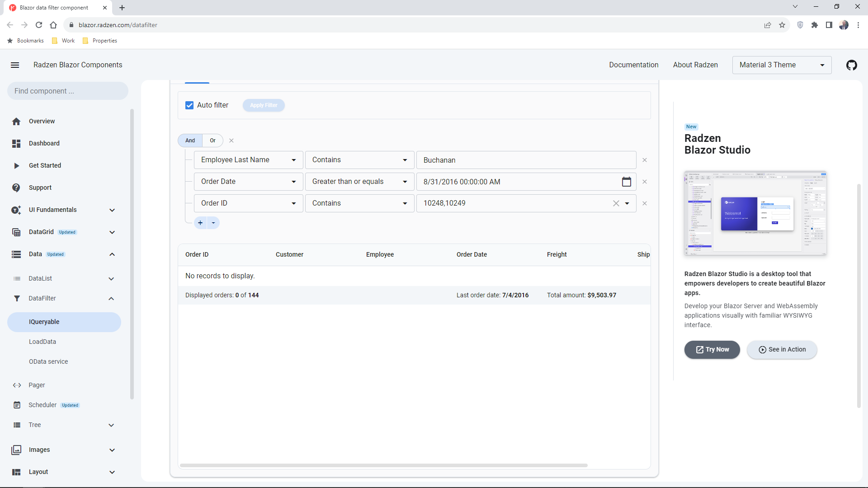
Task: Clear the 10248,10249 Order ID values
Action: 616,203
